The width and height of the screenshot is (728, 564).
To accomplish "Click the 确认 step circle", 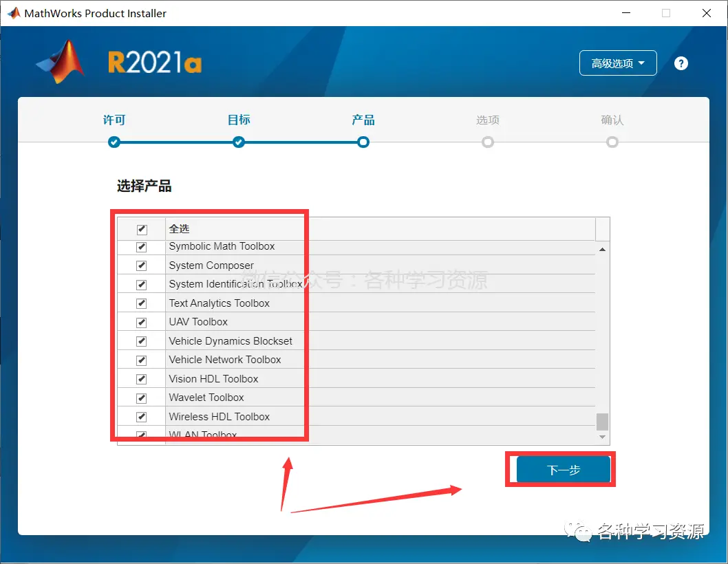I will [x=612, y=142].
